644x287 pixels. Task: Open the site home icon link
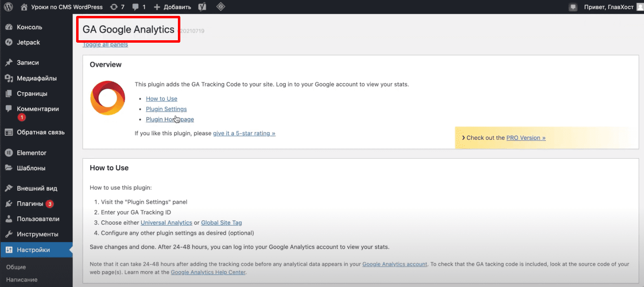tap(24, 7)
